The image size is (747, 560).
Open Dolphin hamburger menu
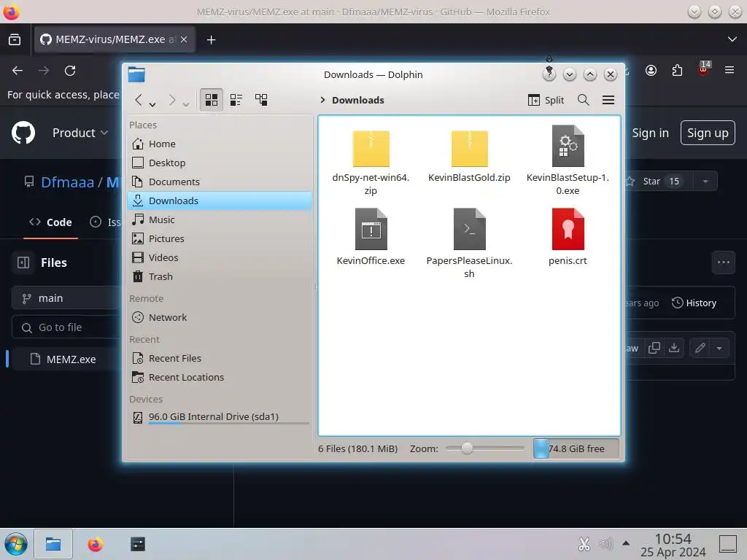pos(608,100)
